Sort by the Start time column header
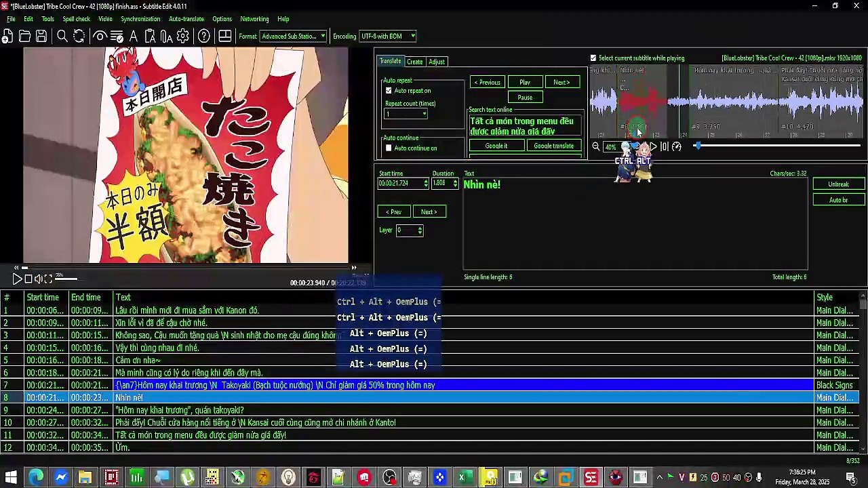The image size is (868, 488). pos(46,298)
